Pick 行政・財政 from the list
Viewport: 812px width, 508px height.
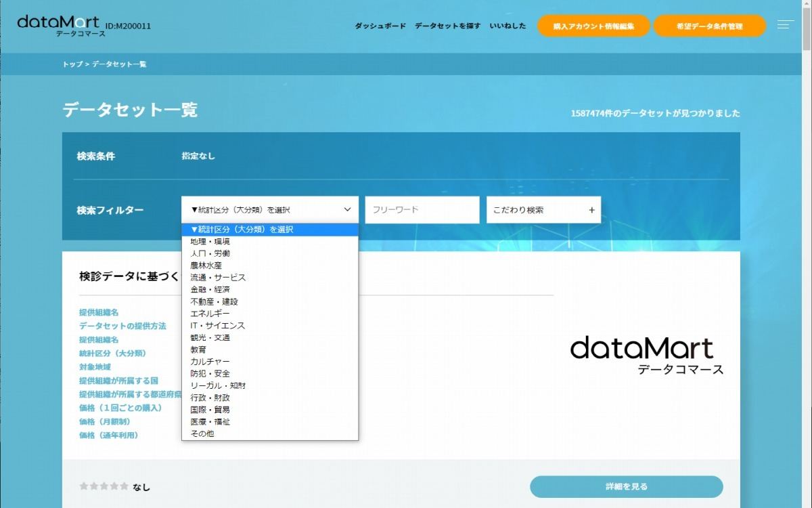click(270, 398)
